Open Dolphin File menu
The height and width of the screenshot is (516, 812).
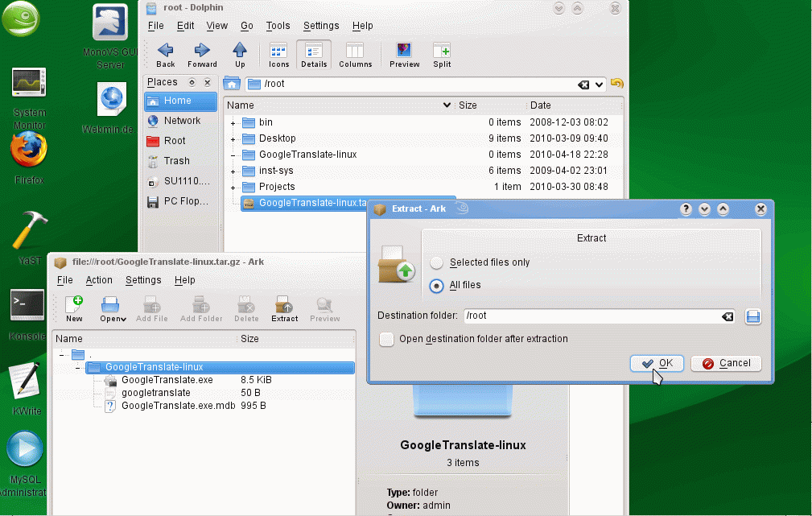[155, 26]
